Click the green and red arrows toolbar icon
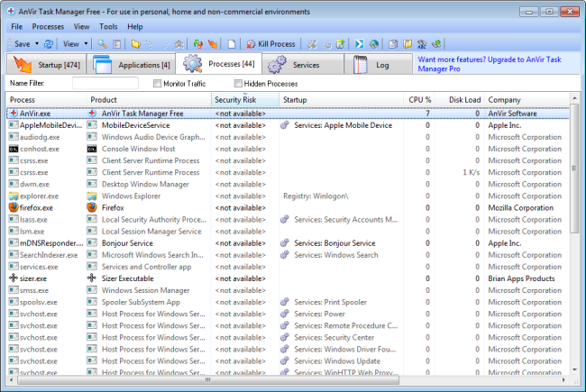This screenshot has height=392, width=586. pyautogui.click(x=197, y=44)
